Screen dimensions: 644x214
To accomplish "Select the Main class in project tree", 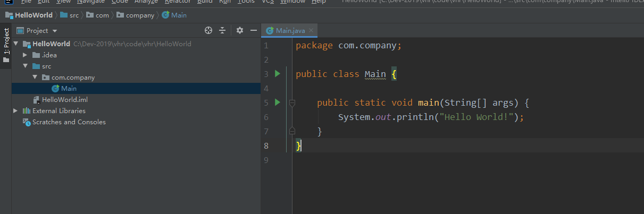I will [x=69, y=89].
